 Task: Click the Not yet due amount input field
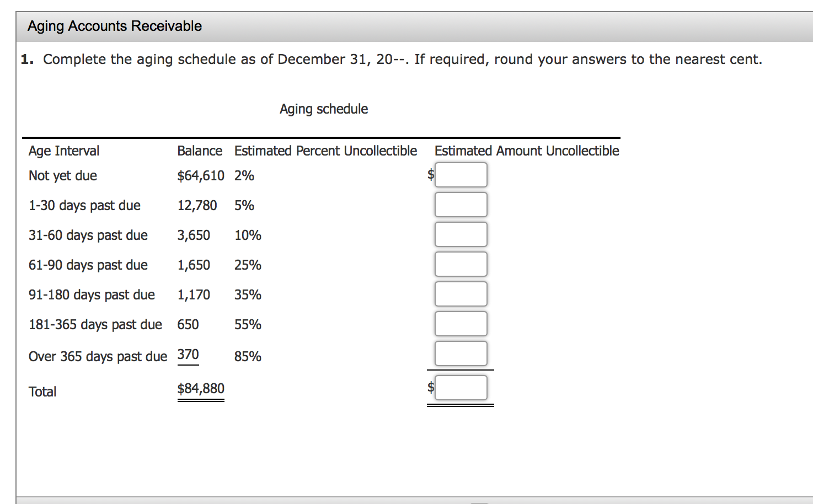(461, 175)
